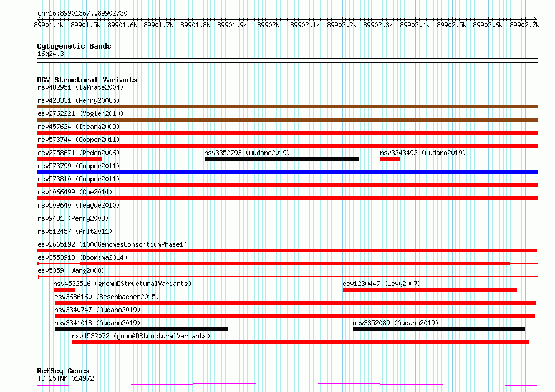Click the chr16:89901367..89902730 coordinate label

coord(82,13)
